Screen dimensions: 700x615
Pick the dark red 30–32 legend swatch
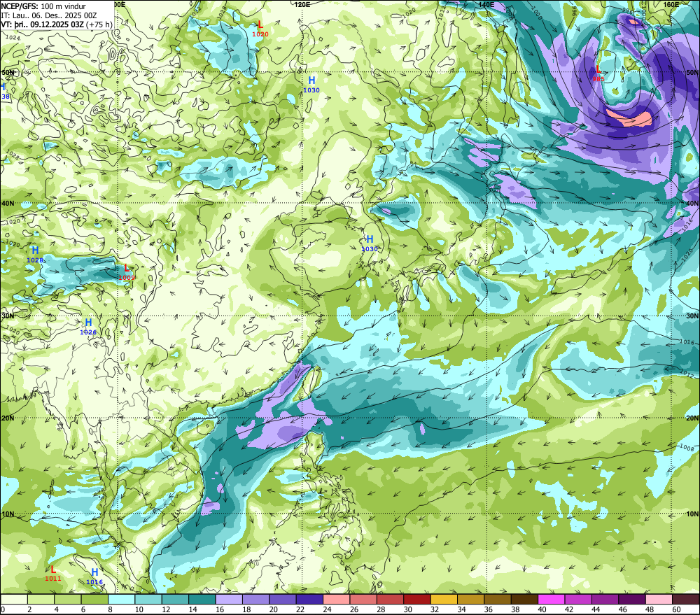point(417,600)
